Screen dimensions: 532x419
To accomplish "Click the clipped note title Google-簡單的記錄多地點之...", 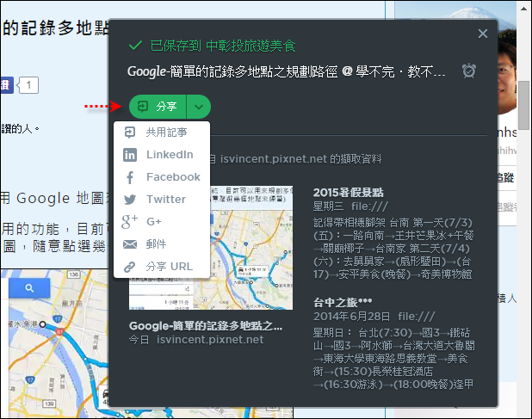I will click(206, 326).
